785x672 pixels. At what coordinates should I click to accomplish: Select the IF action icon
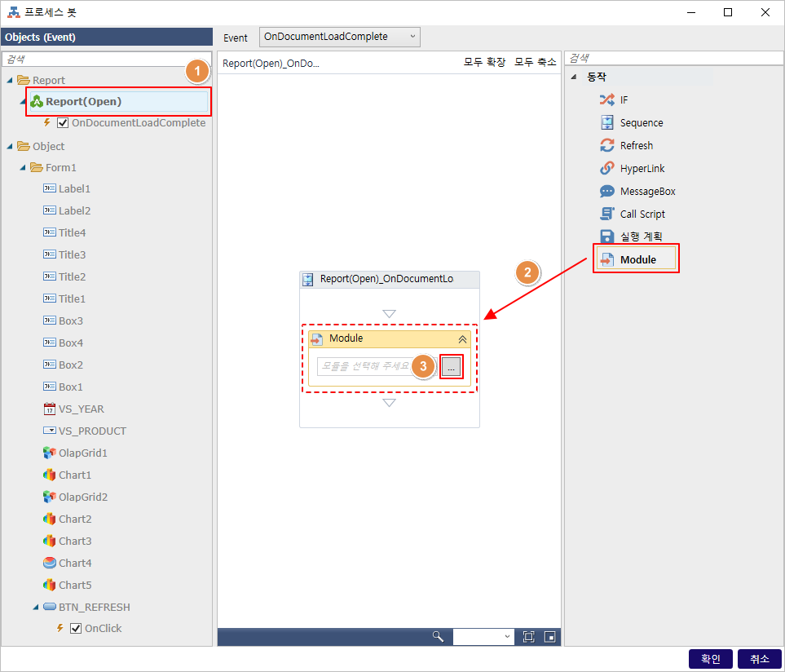click(607, 100)
